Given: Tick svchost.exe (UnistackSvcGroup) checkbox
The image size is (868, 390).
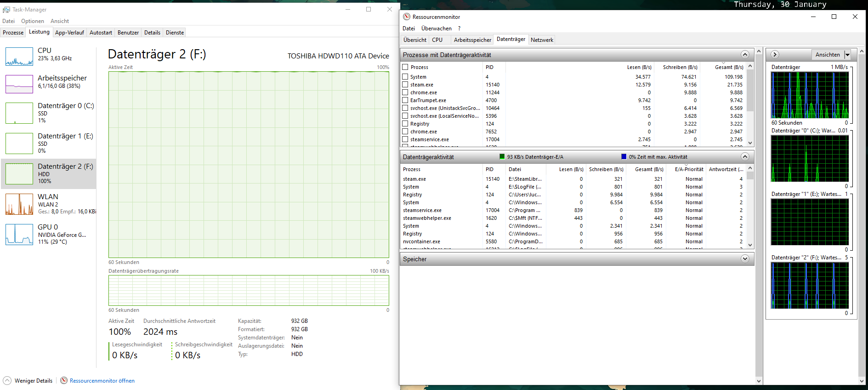Looking at the screenshot, I should tap(405, 108).
